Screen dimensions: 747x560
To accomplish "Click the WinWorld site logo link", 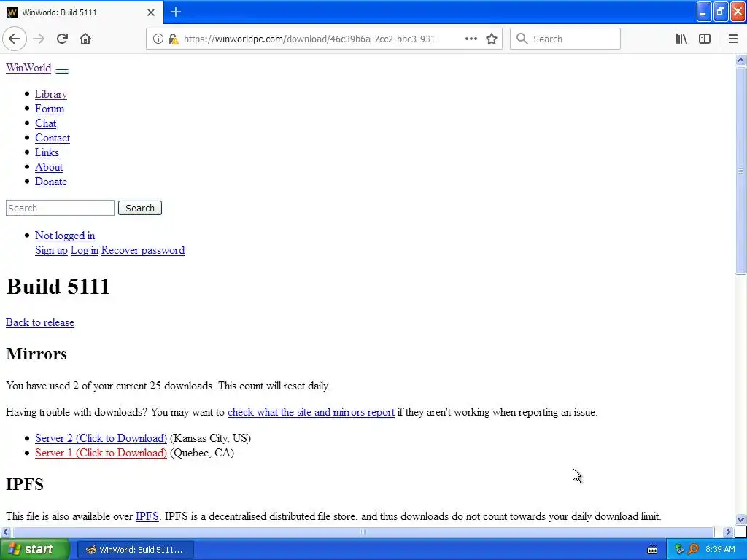I will click(28, 68).
